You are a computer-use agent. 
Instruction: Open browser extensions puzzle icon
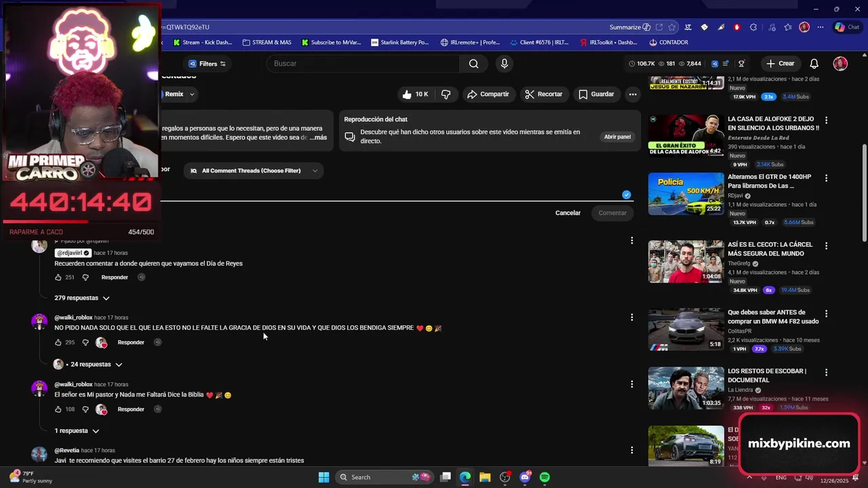753,27
